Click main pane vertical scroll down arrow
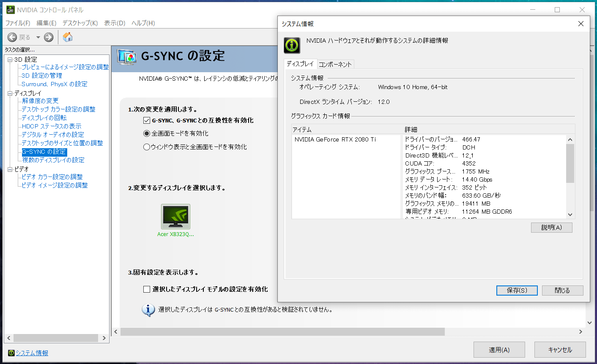 coord(590,323)
